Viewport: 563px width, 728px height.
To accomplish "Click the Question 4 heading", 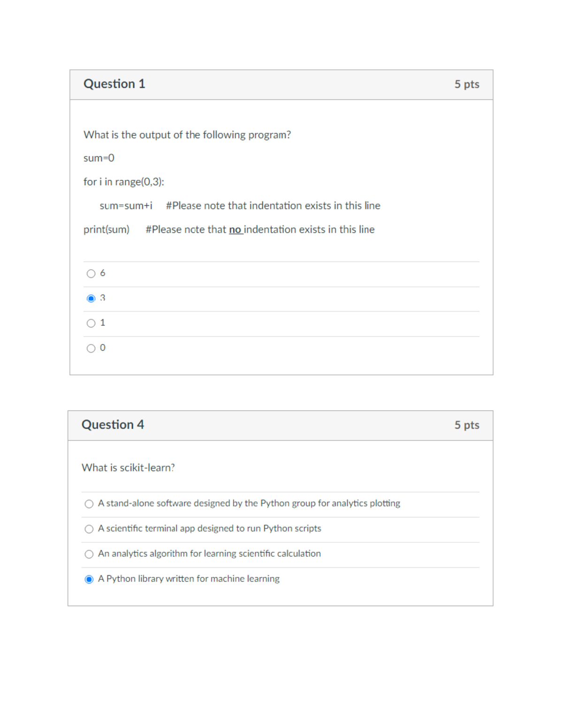I will 113,425.
